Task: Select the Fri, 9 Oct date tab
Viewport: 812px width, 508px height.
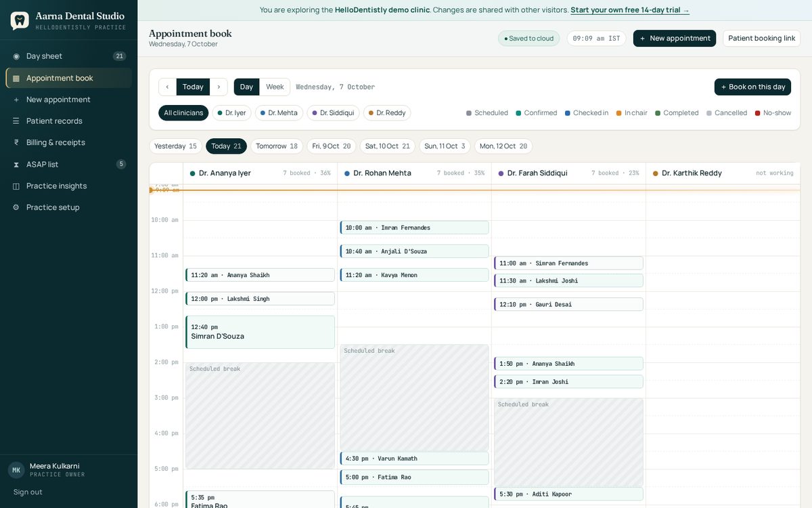Action: pyautogui.click(x=332, y=146)
